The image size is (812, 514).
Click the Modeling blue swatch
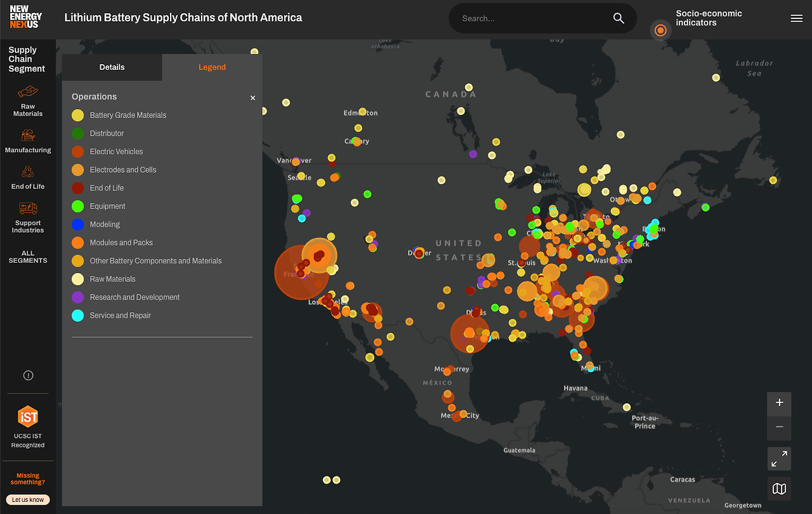(x=77, y=225)
